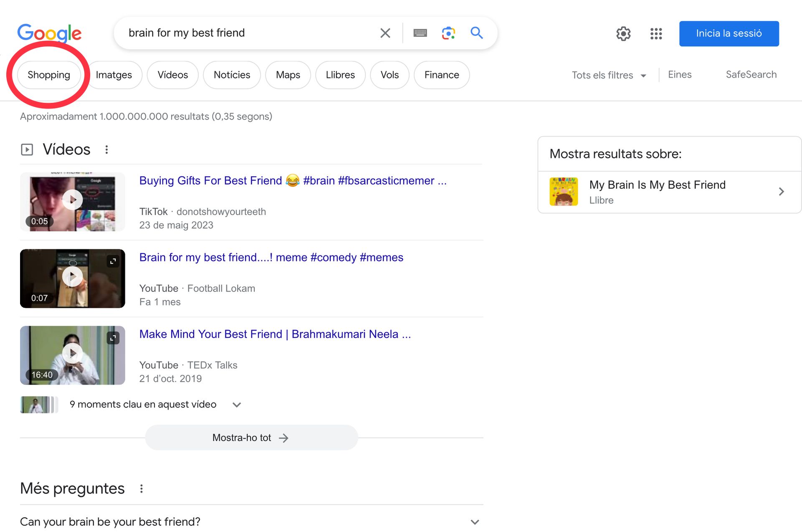
Task: Open Buying Gifts For Best Friend video link
Action: [x=292, y=180]
